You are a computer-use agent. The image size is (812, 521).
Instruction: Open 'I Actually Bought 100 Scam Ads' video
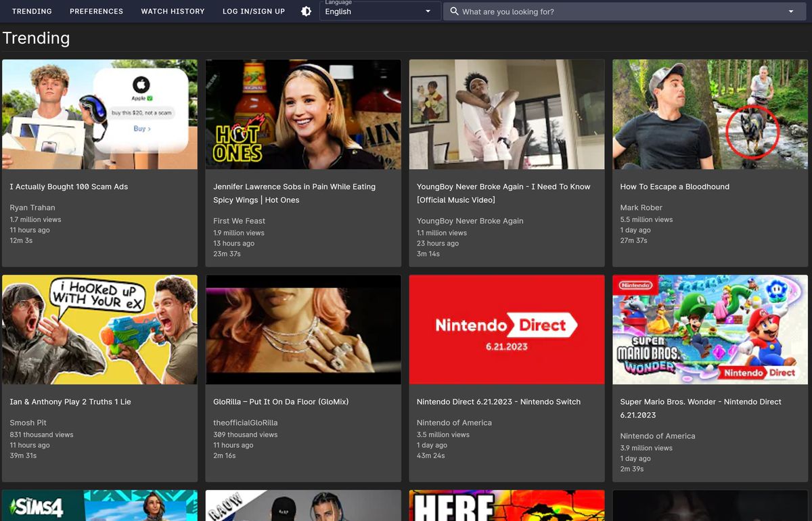[x=99, y=114]
